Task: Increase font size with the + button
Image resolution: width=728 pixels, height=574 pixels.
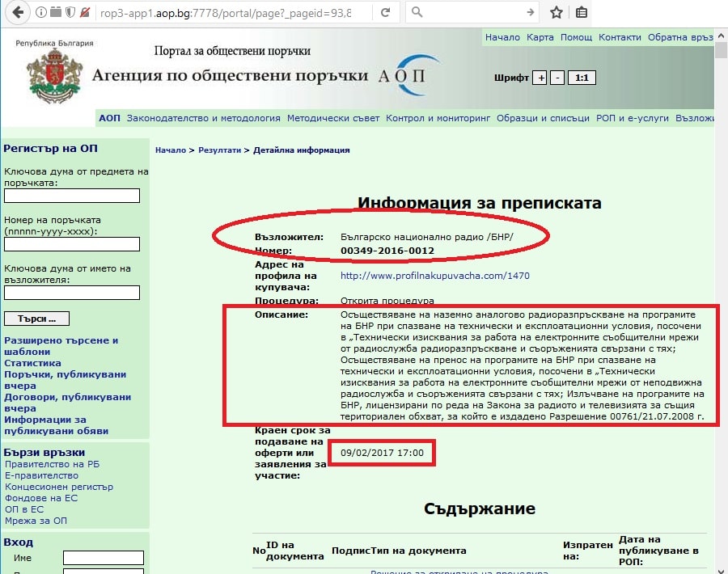Action: (540, 78)
